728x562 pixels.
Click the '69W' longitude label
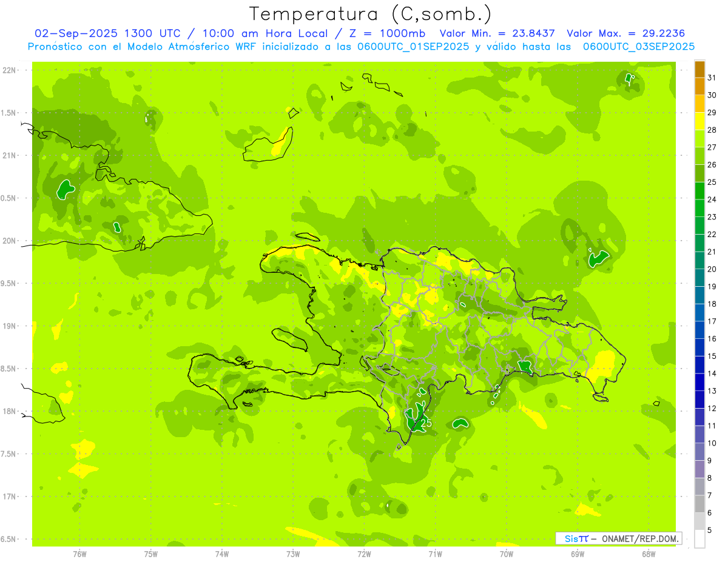[x=577, y=554]
